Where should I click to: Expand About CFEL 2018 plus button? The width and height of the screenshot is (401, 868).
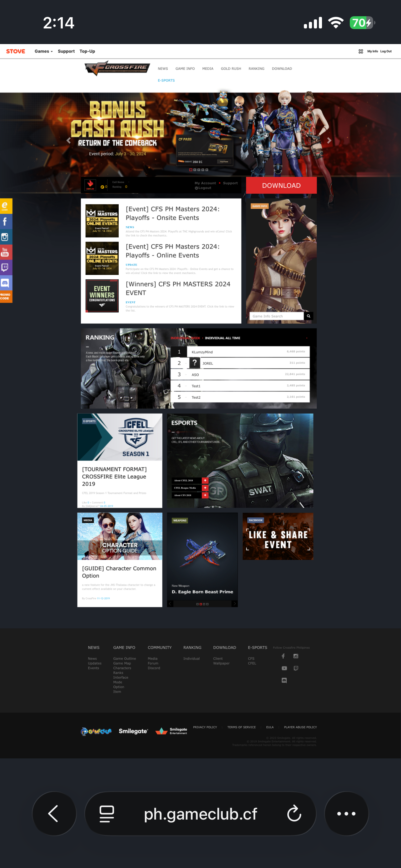[x=205, y=480]
